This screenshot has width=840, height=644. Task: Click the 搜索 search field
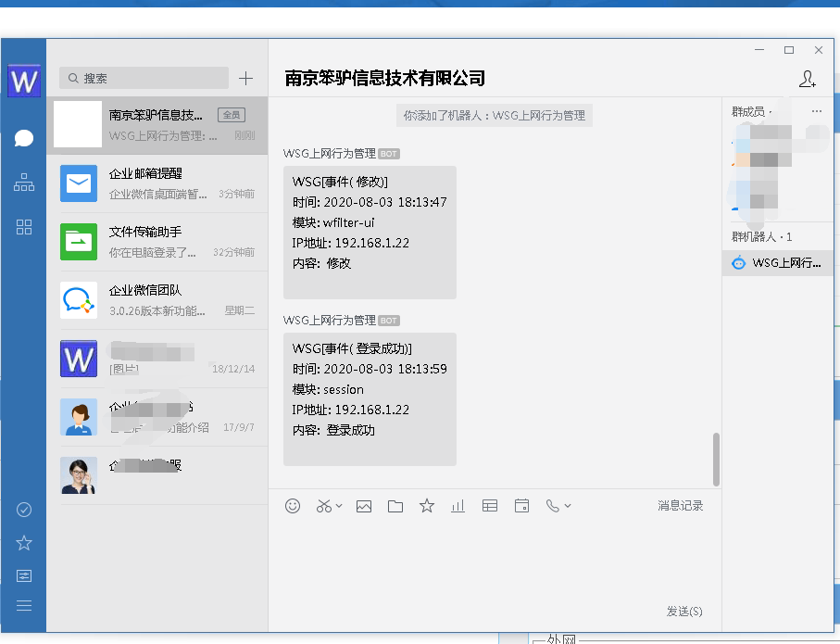(144, 79)
